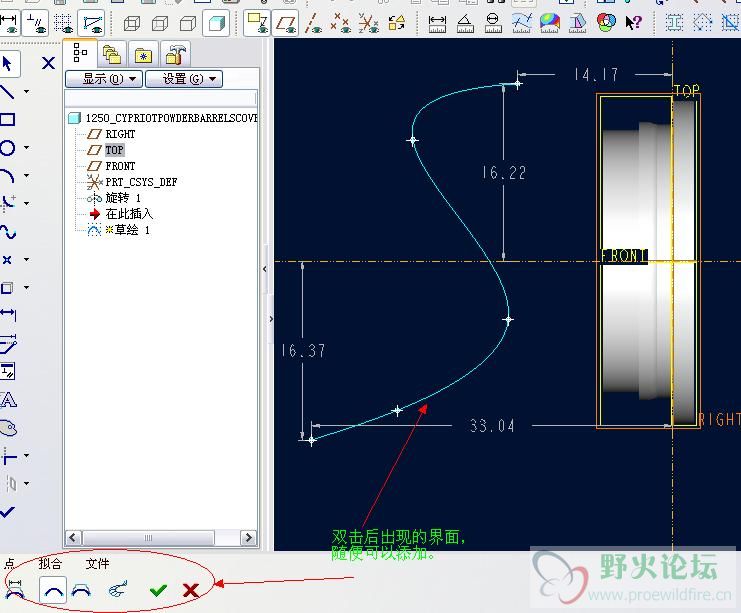The width and height of the screenshot is (741, 613).
Task: Open the 显示(D) dropdown menu
Action: [x=103, y=78]
